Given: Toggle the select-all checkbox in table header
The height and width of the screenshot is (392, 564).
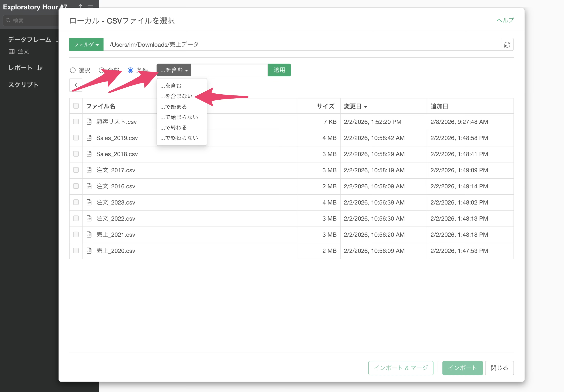Looking at the screenshot, I should point(76,106).
